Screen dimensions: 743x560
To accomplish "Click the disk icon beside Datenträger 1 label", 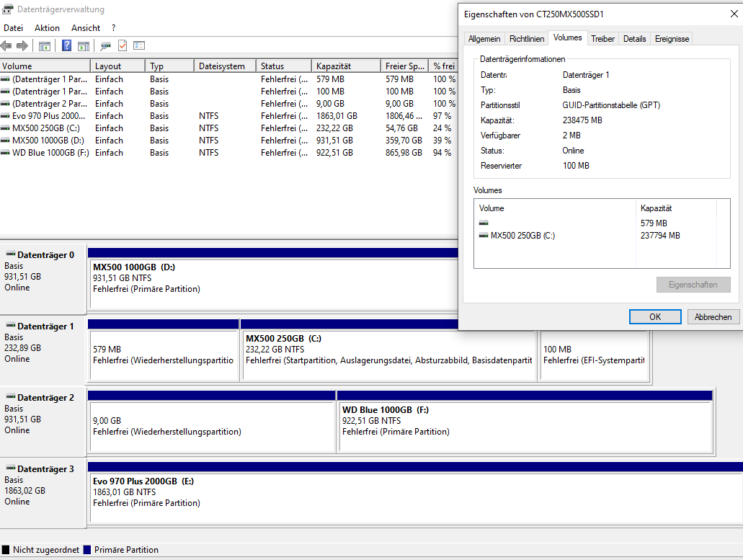I will (x=10, y=326).
